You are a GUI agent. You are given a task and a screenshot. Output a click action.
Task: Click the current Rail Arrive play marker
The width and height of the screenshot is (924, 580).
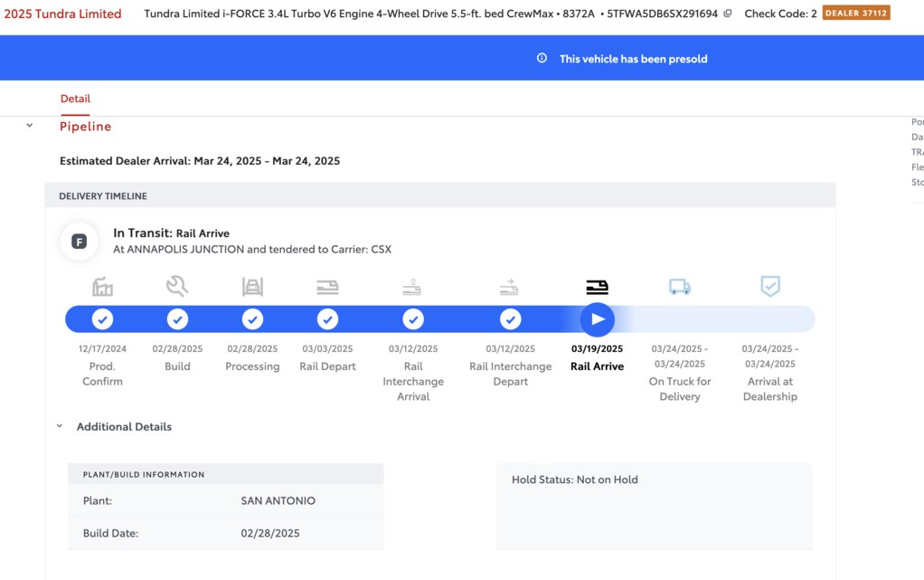597,319
